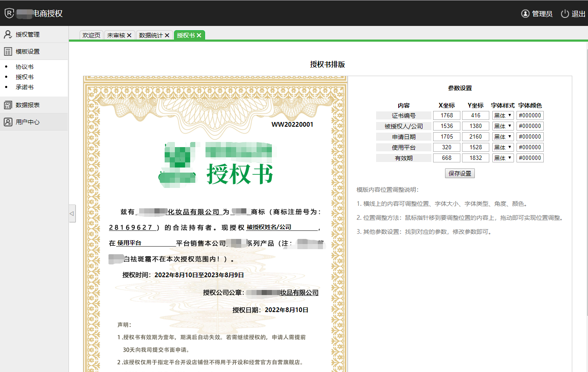Click the shield logo icon in header

(9, 14)
